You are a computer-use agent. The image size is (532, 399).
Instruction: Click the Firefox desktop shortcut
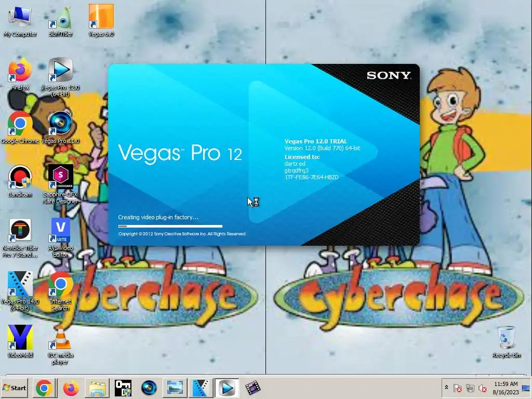[x=20, y=74]
